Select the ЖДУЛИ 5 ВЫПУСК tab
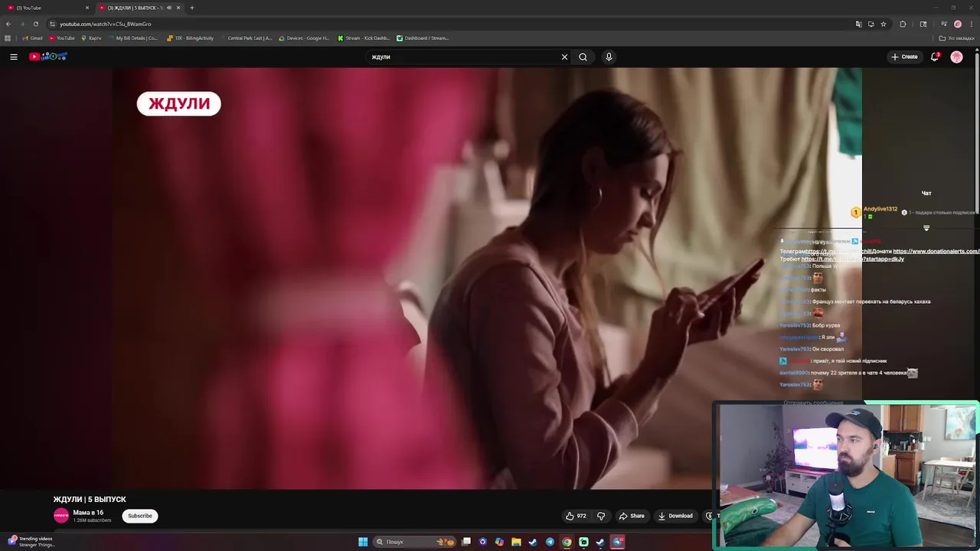This screenshot has height=551, width=980. [138, 8]
